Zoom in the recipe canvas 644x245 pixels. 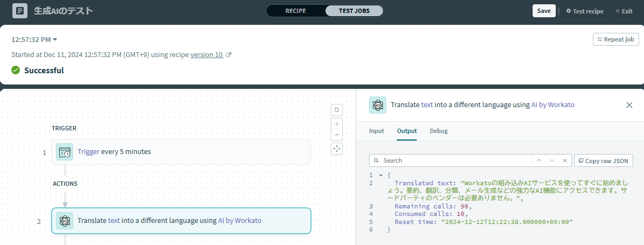337,124
